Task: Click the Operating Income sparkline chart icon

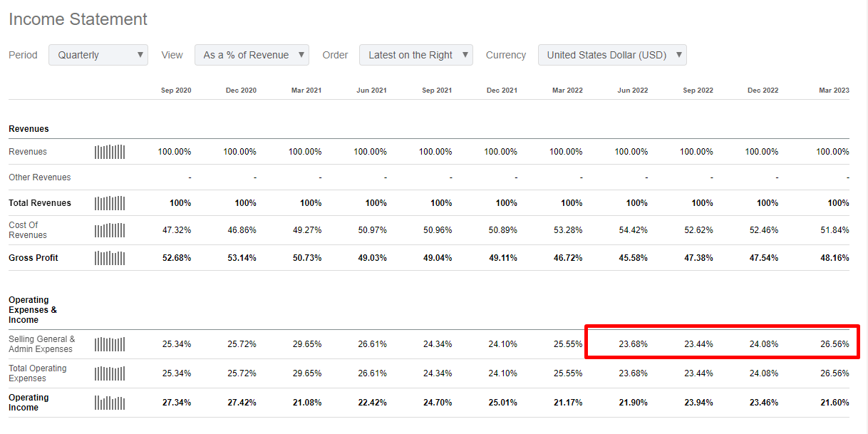Action: tap(110, 403)
